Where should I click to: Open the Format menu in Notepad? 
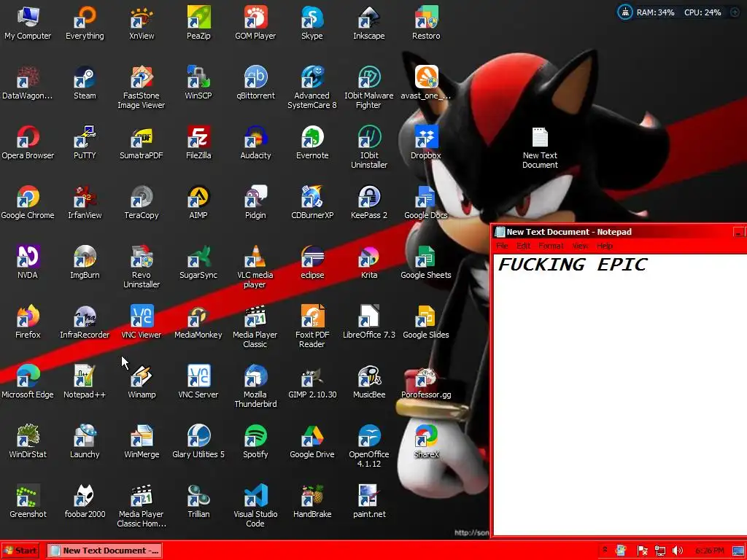coord(551,246)
